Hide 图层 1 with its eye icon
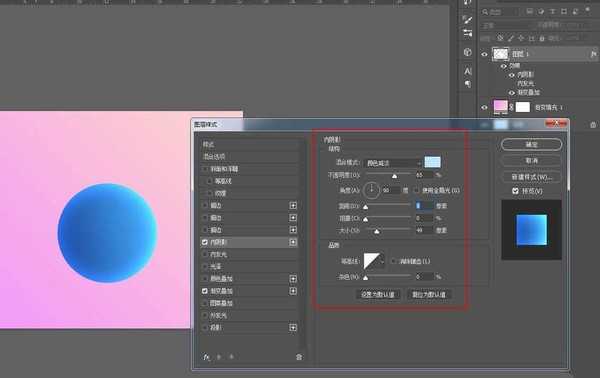This screenshot has width=600, height=378. (484, 54)
